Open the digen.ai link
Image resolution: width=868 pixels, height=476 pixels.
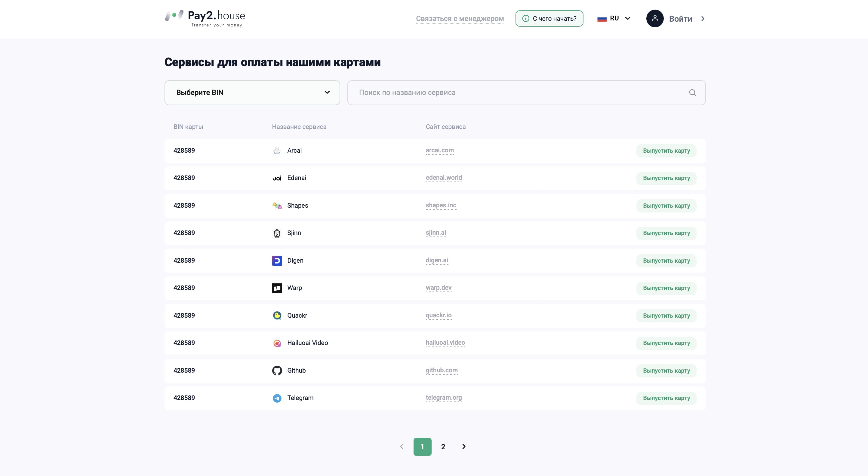coord(437,260)
